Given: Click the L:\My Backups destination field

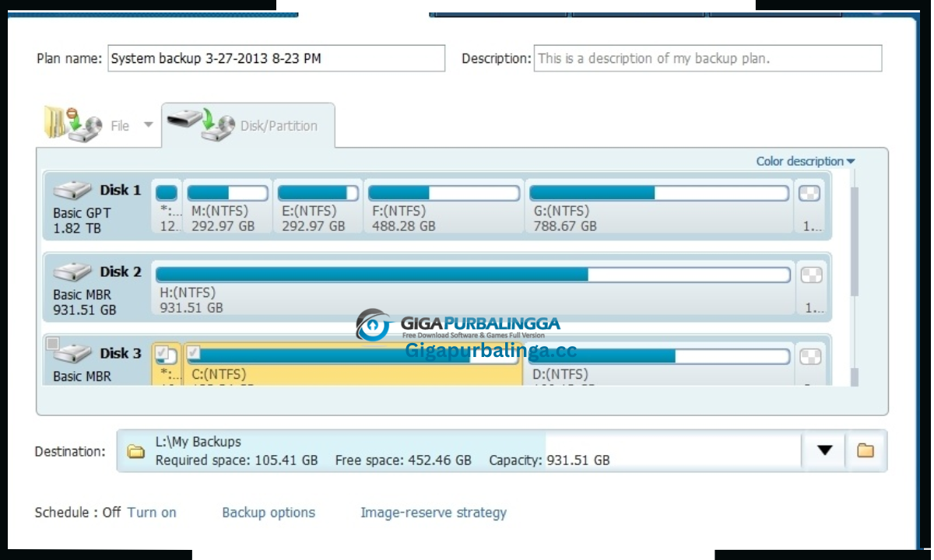Looking at the screenshot, I should [x=459, y=451].
